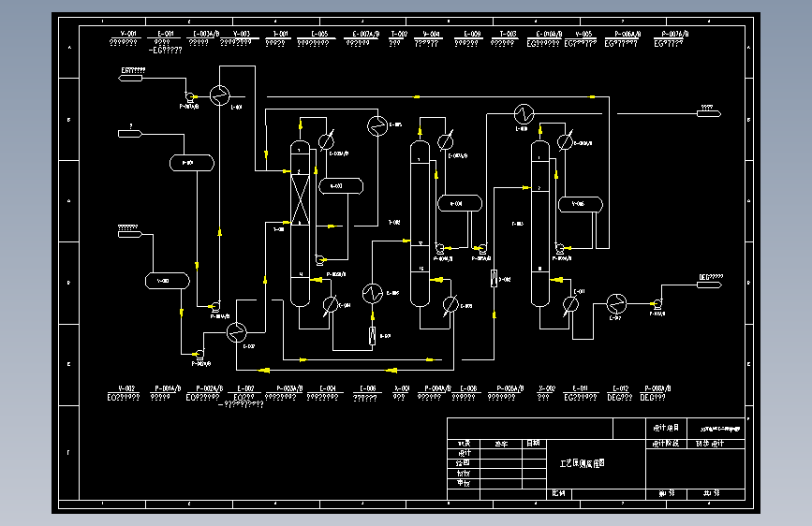
Task: Select the P-008A/B product pump symbol
Action: pos(657,303)
